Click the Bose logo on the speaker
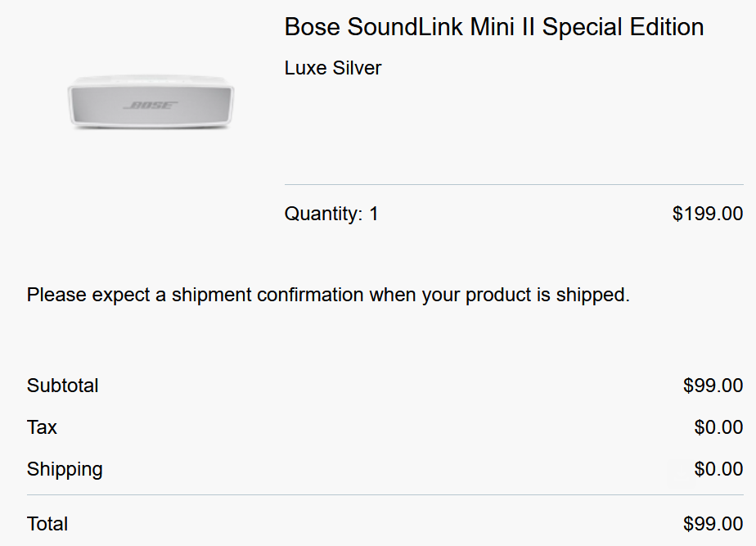The width and height of the screenshot is (756, 546). point(151,105)
